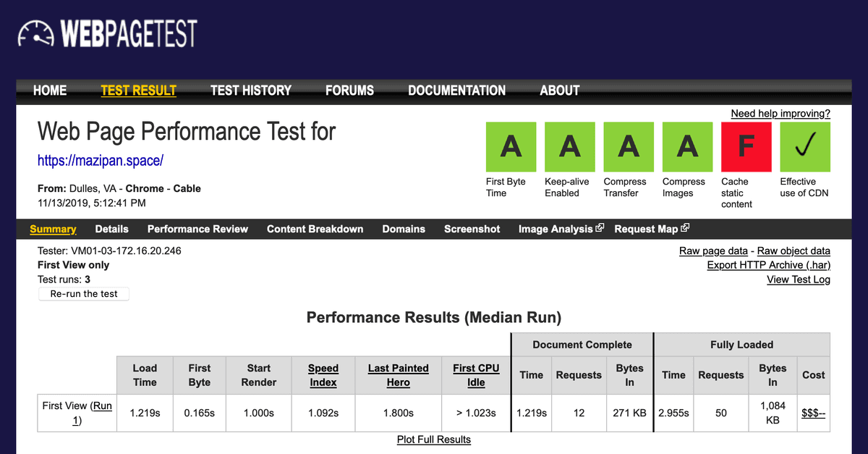Click the Plot Full Results link
This screenshot has height=454, width=868.
click(x=434, y=440)
